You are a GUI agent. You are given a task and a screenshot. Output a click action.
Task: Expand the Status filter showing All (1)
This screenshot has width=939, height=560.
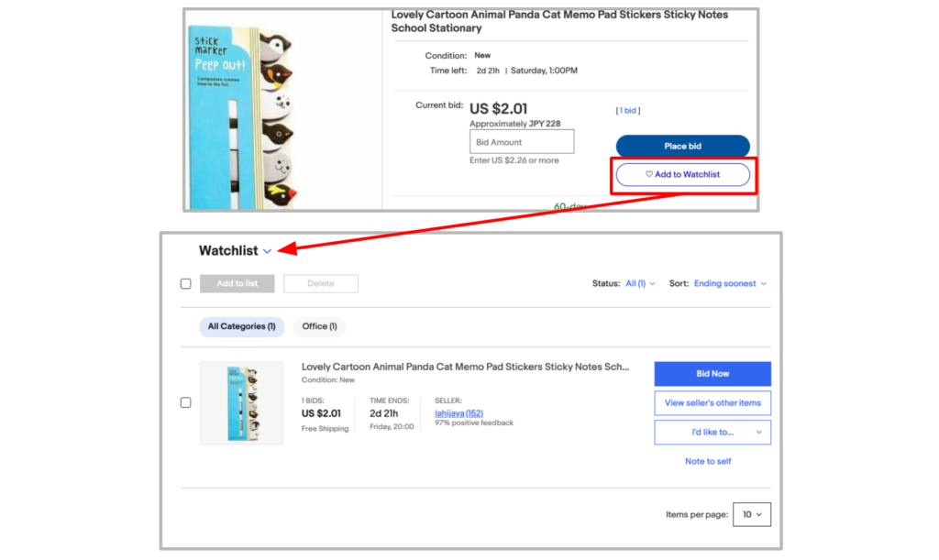[640, 283]
